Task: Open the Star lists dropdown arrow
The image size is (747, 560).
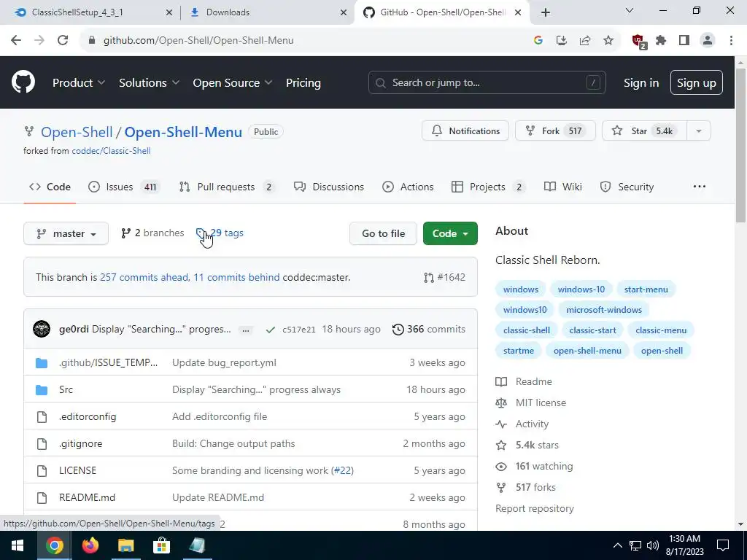Action: pyautogui.click(x=699, y=131)
